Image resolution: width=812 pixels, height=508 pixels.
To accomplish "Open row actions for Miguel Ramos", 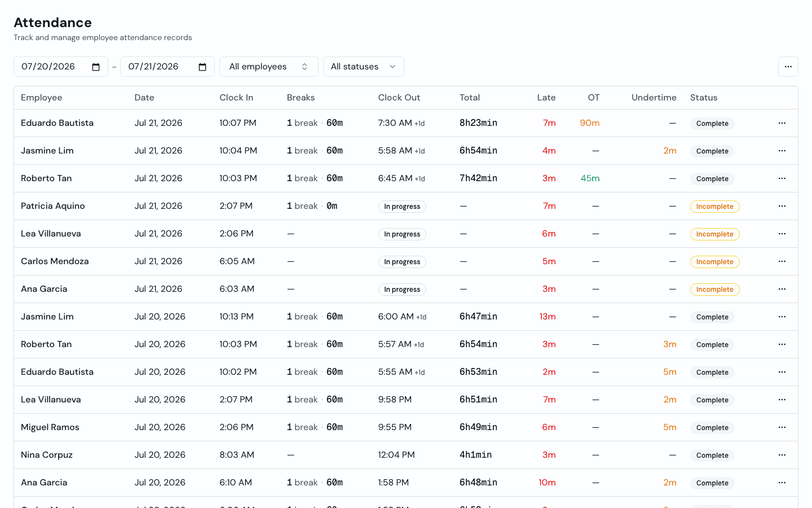I will tap(782, 427).
